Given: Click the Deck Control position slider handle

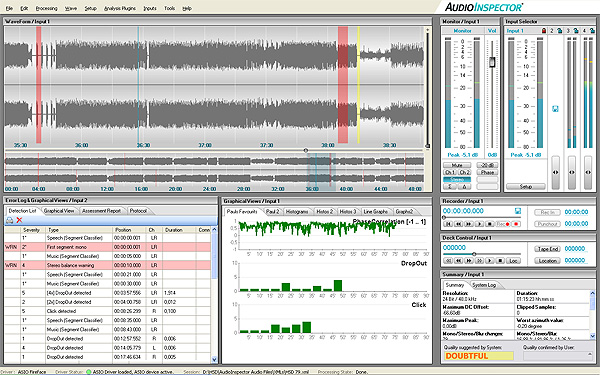Looking at the screenshot, I should coord(474,254).
